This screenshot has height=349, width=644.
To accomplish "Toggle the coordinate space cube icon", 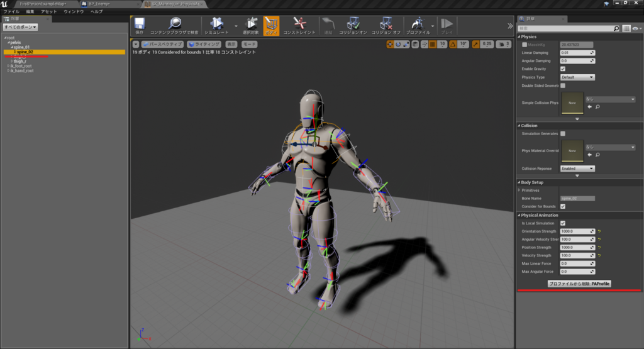I will 415,45.
